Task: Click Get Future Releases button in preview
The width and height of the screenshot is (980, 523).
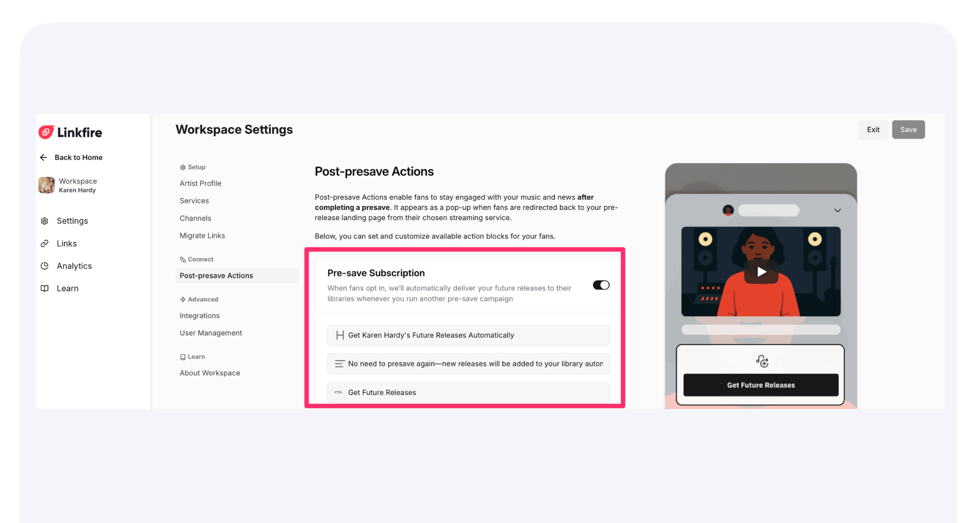Action: [x=761, y=385]
